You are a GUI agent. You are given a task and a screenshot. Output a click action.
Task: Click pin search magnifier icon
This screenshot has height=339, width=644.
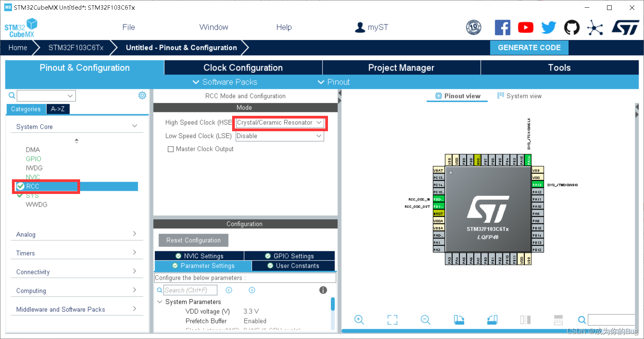point(582,320)
